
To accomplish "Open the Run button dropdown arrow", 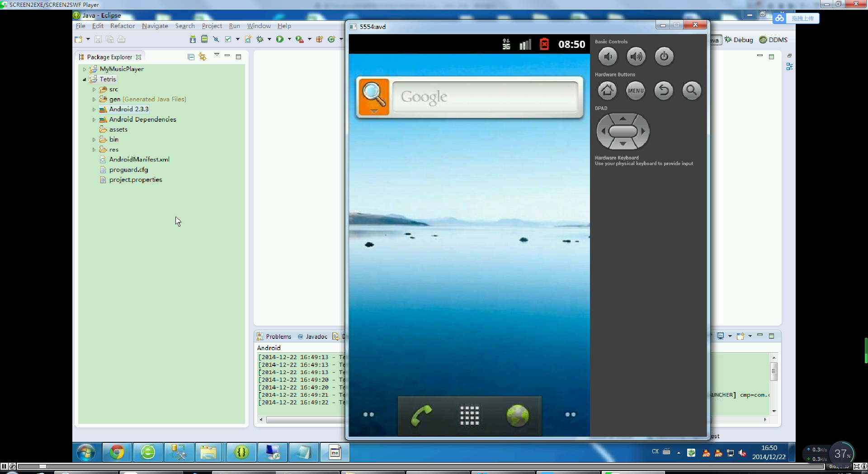I will click(289, 39).
